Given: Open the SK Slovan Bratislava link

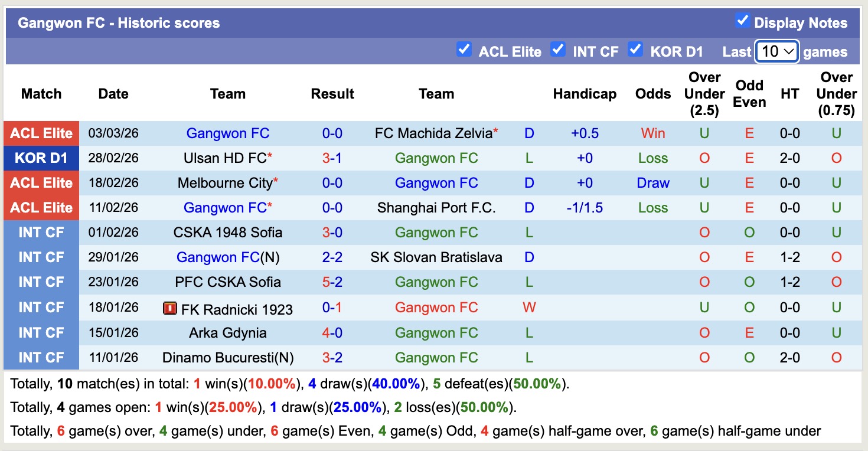Looking at the screenshot, I should click(436, 257).
